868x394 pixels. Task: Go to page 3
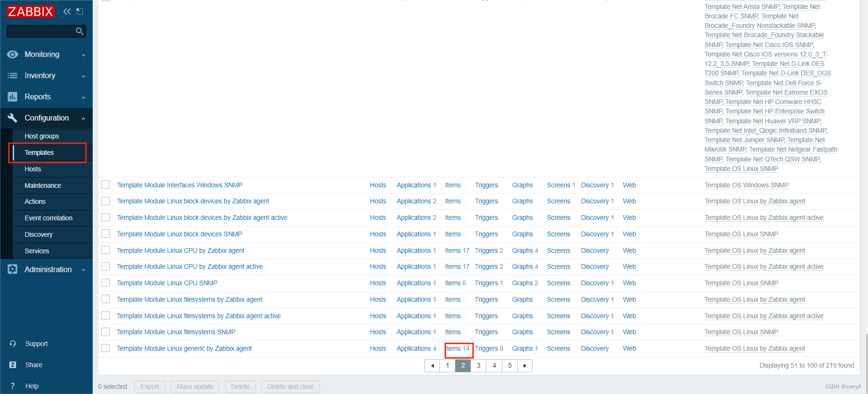click(478, 366)
